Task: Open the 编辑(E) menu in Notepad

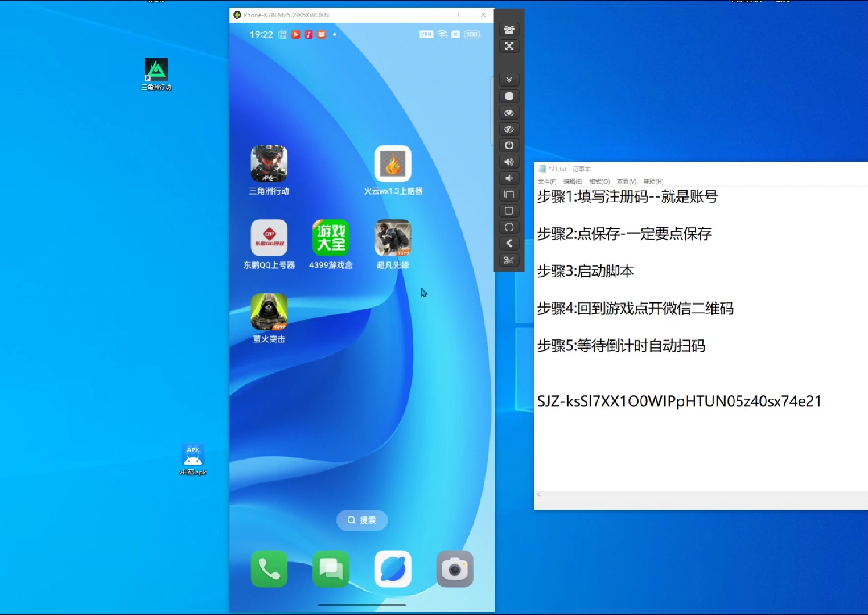Action: tap(573, 182)
